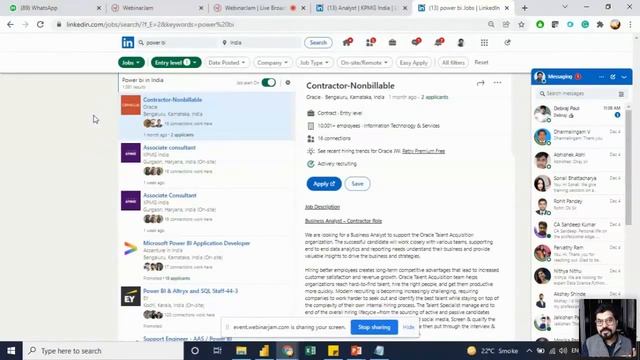Image resolution: width=640 pixels, height=360 pixels.
Task: Open Messaging panel options menu
Action: 601,77
